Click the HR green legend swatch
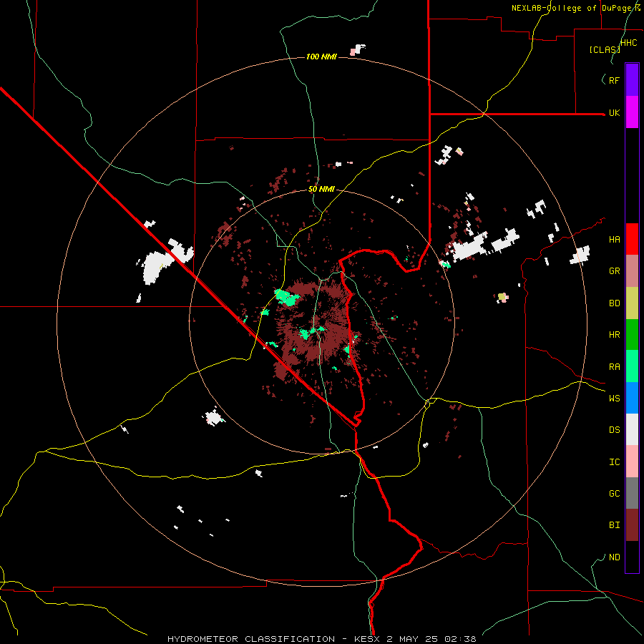Viewport: 644px width, 644px height. point(632,335)
